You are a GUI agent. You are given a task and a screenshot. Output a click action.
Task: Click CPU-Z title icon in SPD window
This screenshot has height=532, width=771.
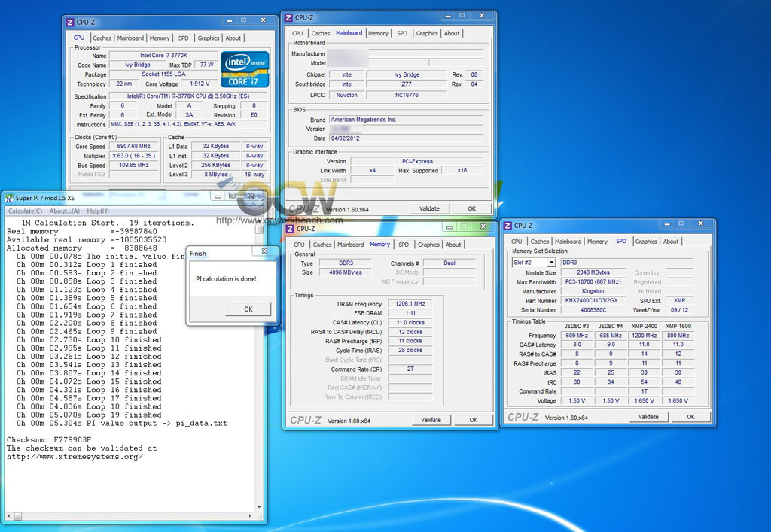(x=507, y=226)
